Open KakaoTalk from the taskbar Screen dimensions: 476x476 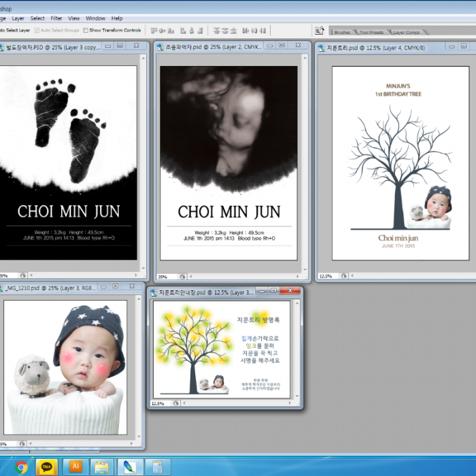pos(46,467)
